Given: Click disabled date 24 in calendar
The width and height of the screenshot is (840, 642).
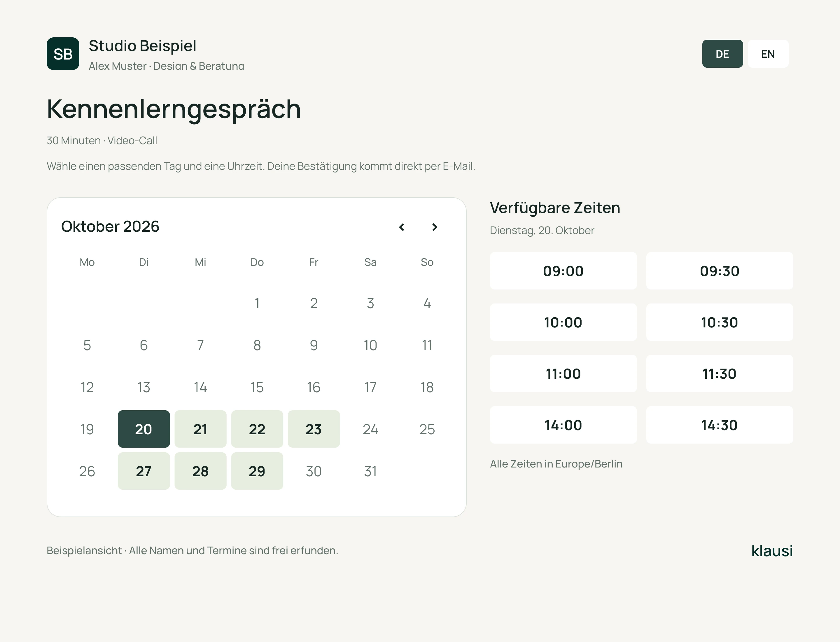Looking at the screenshot, I should (370, 429).
